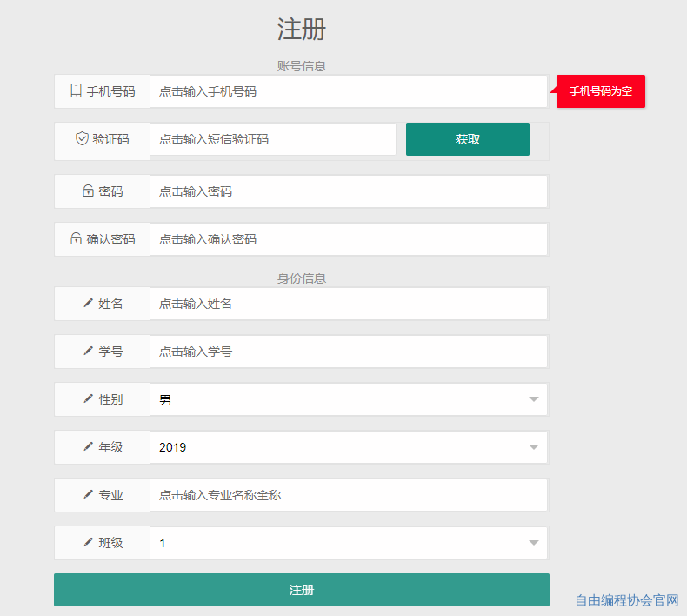The width and height of the screenshot is (687, 616).
Task: Open the 性别 gender dropdown showing 男
Action: [x=349, y=399]
